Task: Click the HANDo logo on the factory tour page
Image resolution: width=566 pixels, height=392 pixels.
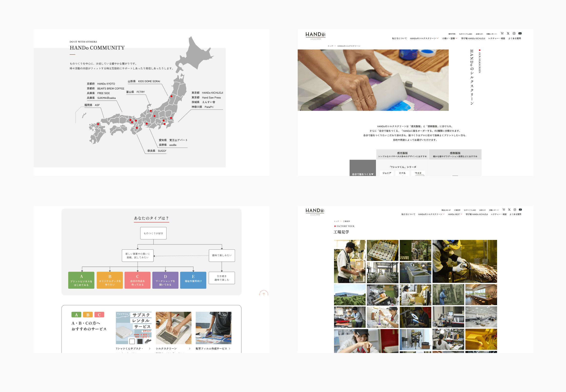Action: coord(315,211)
